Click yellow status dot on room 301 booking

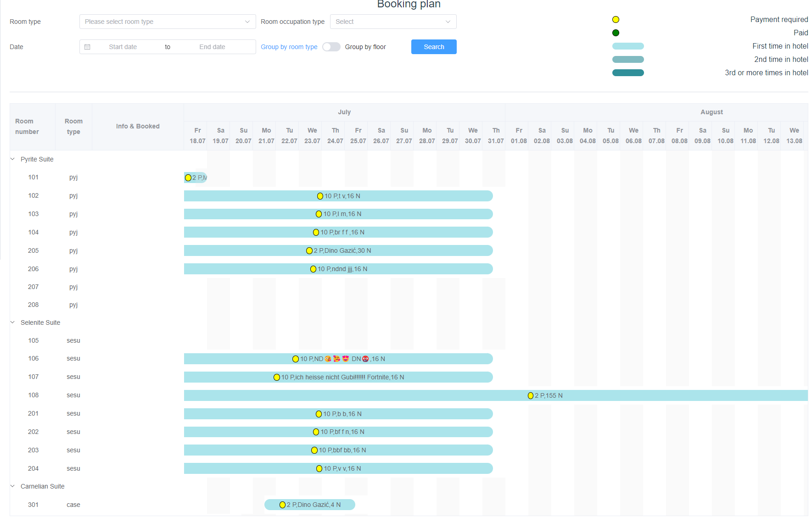coord(282,505)
